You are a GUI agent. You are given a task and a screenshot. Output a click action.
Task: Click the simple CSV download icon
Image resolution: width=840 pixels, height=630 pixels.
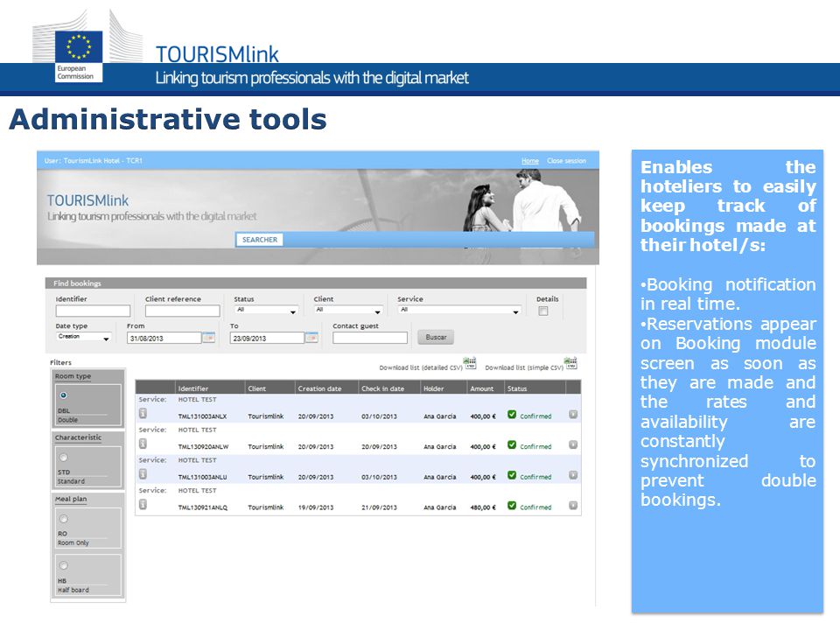coord(570,363)
